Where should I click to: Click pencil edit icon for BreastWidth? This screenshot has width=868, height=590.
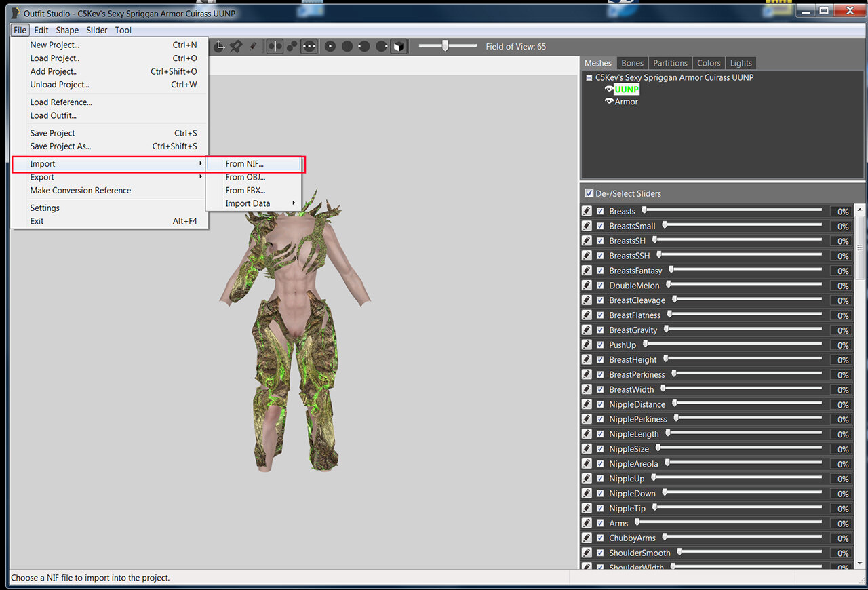(x=587, y=389)
